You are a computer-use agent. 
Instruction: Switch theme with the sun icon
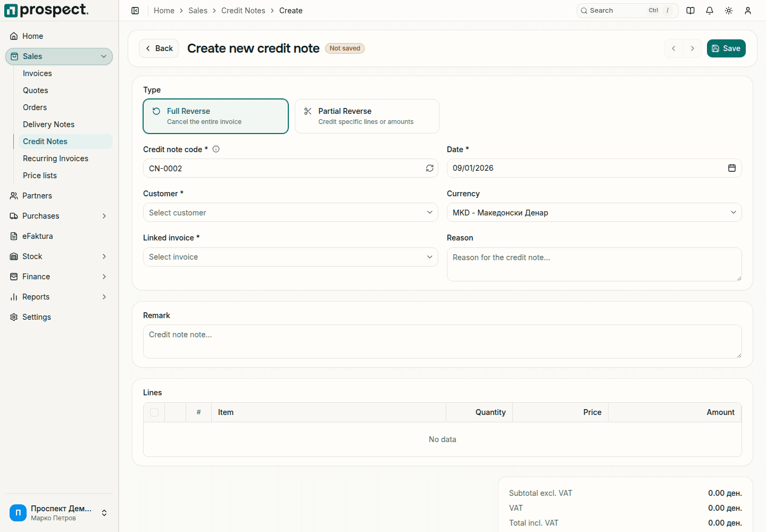[729, 11]
